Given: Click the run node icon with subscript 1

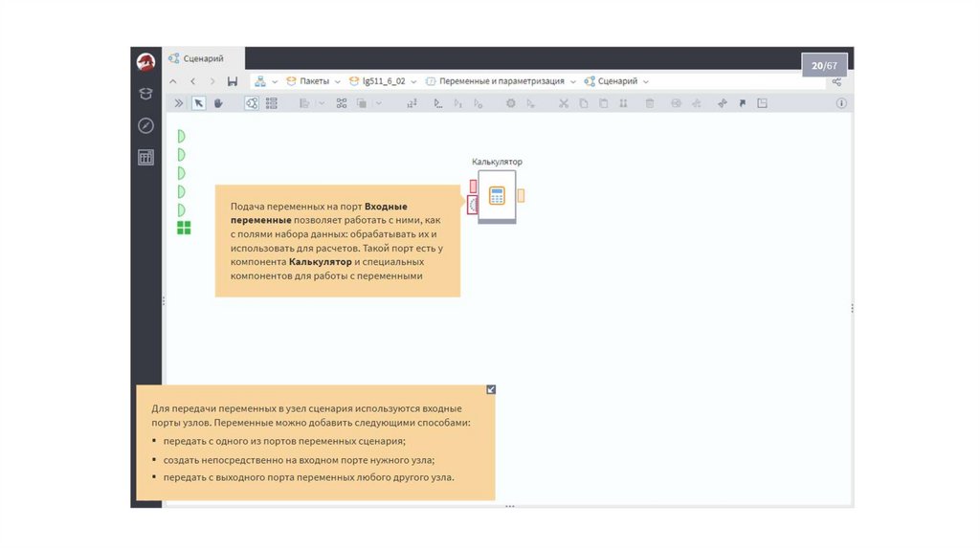Looking at the screenshot, I should pyautogui.click(x=458, y=103).
